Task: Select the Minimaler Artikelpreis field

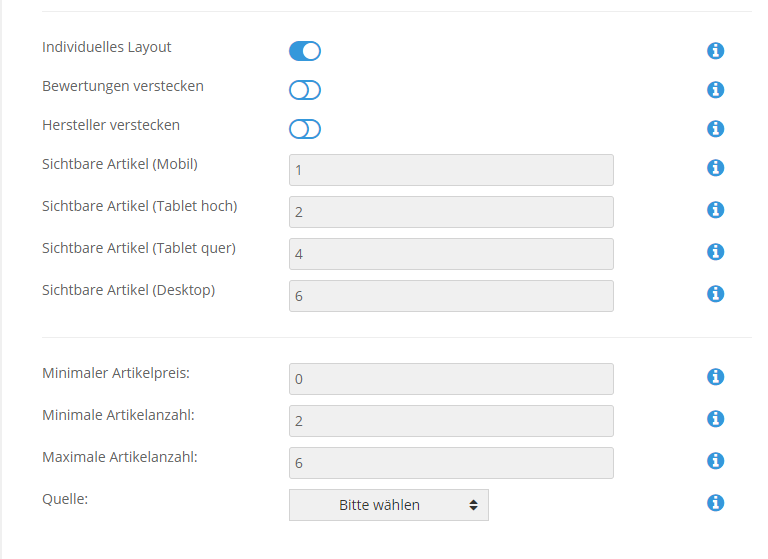Action: tap(451, 379)
